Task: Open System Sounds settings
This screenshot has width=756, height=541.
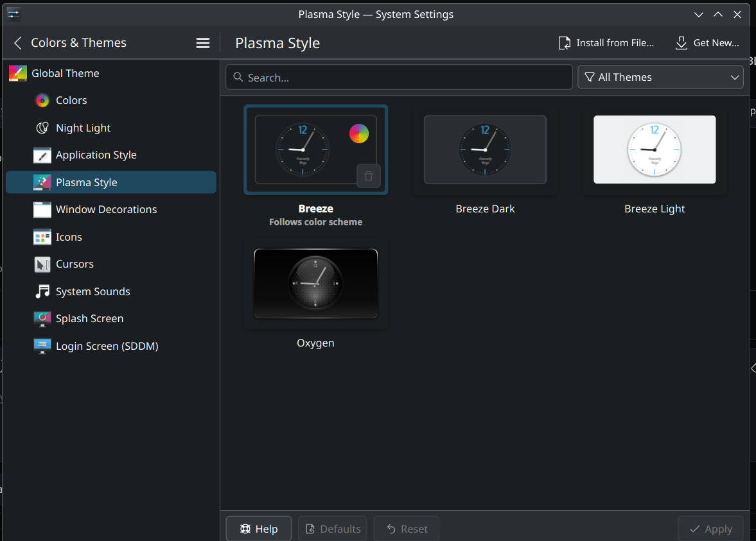Action: 92,291
